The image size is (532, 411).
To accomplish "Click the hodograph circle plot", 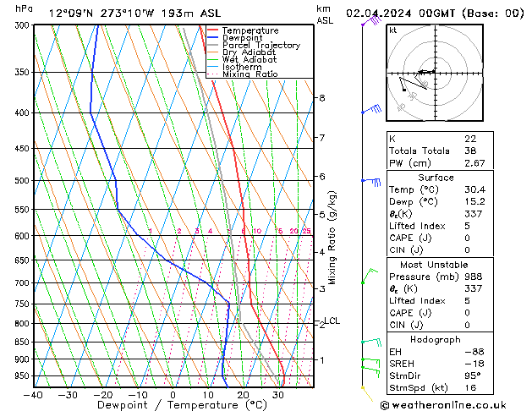I will click(x=432, y=73).
